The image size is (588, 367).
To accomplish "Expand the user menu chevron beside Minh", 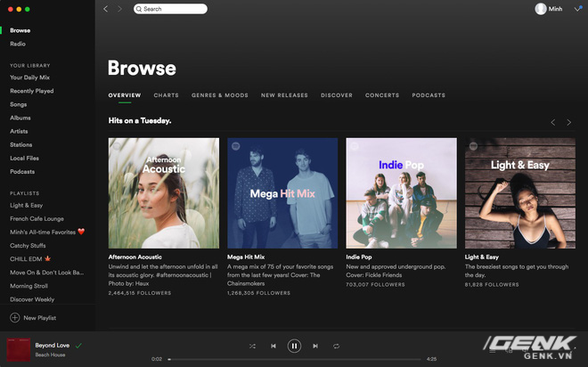I will [x=577, y=9].
